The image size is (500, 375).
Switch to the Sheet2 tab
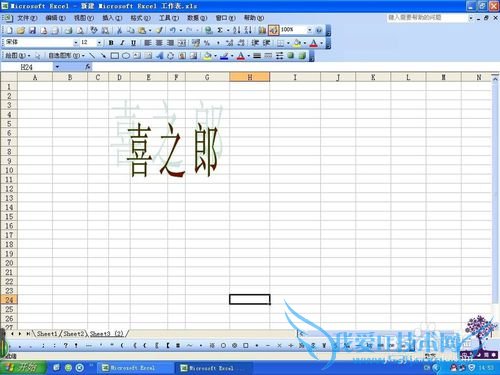point(74,333)
